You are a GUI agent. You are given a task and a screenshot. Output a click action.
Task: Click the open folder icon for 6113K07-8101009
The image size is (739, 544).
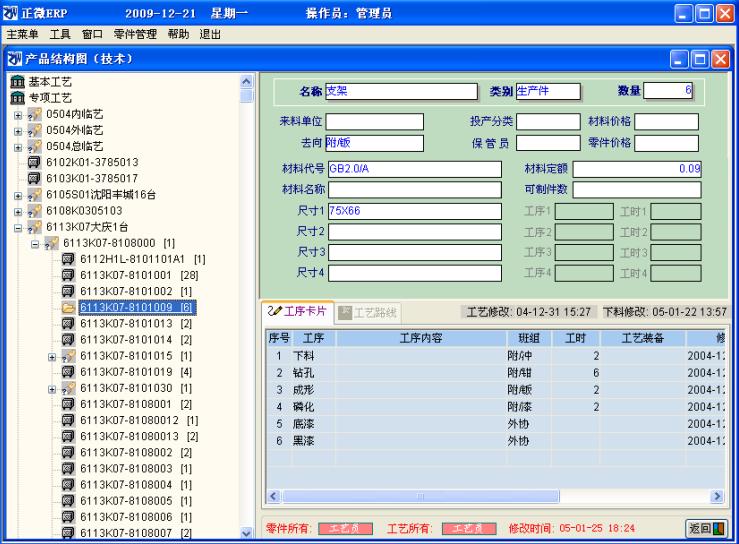click(x=68, y=308)
